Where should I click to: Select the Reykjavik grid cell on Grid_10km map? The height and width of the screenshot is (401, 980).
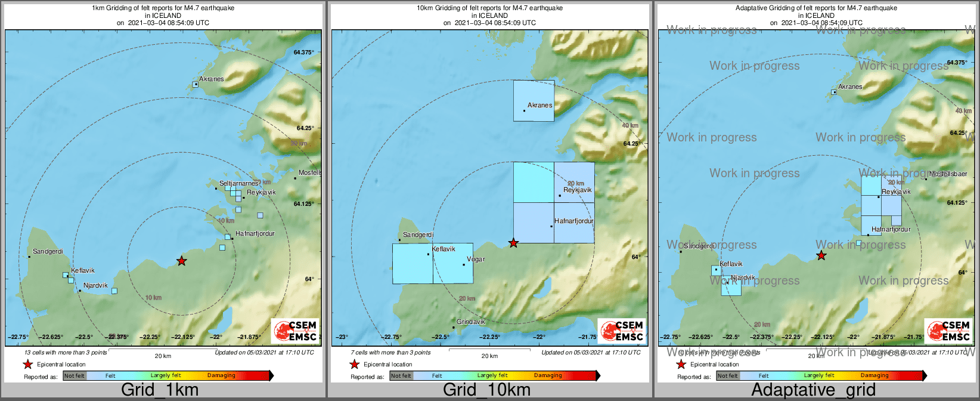click(574, 182)
